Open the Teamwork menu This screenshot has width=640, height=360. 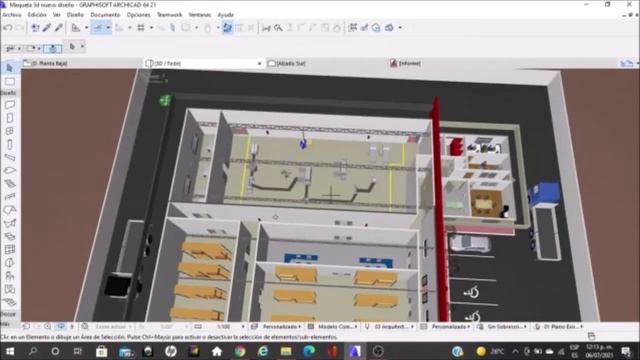[169, 15]
